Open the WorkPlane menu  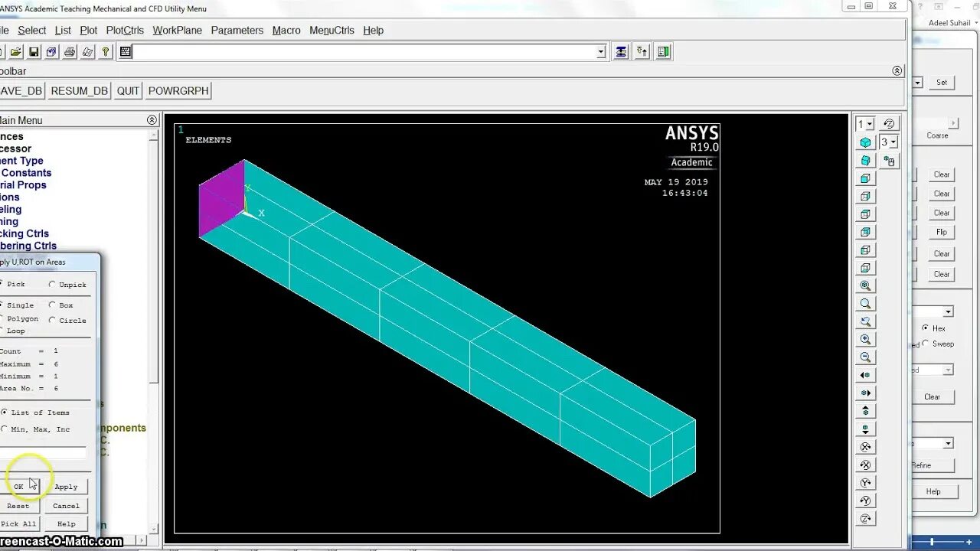coord(178,31)
